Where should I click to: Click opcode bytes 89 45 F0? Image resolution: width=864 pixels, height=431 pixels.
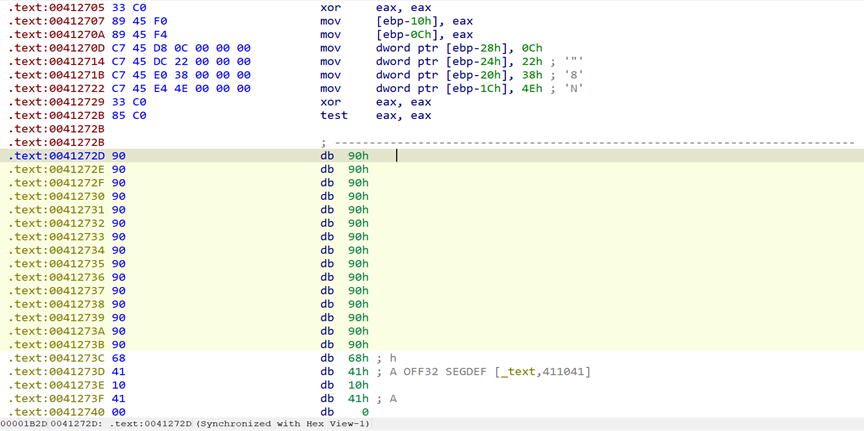[139, 21]
